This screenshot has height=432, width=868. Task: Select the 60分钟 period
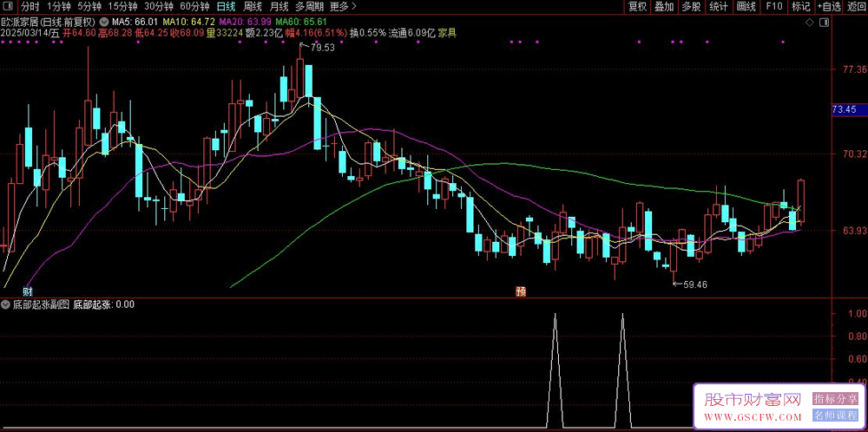point(194,7)
